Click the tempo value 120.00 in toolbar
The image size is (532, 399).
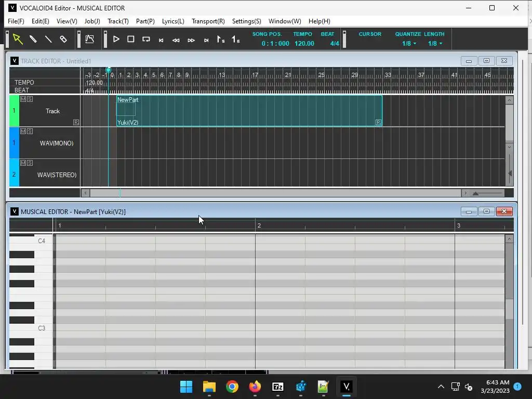pyautogui.click(x=304, y=44)
